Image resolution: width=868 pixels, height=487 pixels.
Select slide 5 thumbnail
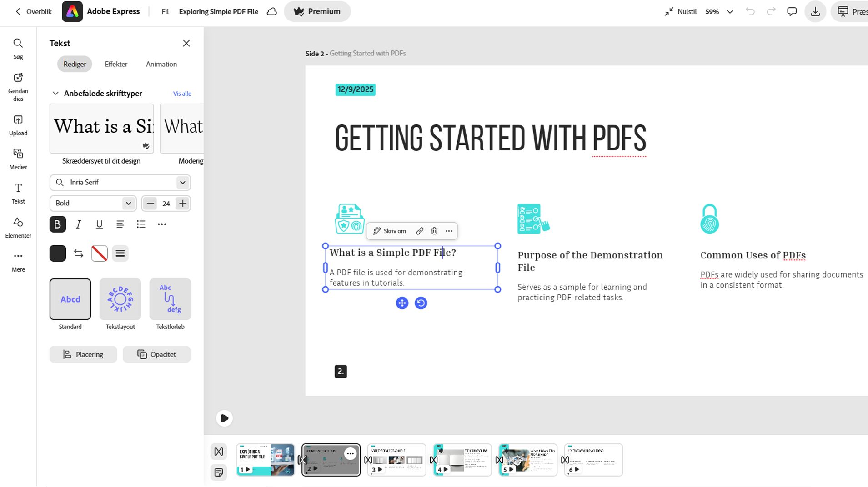(527, 460)
